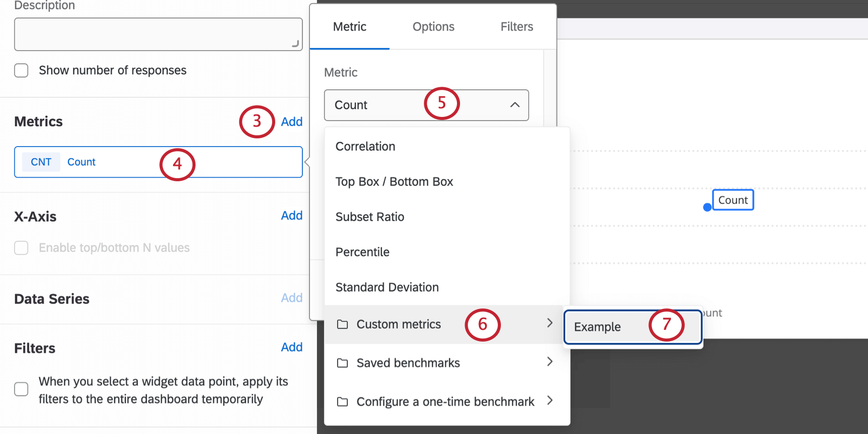868x434 pixels.
Task: Collapse the Count metric dropdown
Action: pos(515,105)
